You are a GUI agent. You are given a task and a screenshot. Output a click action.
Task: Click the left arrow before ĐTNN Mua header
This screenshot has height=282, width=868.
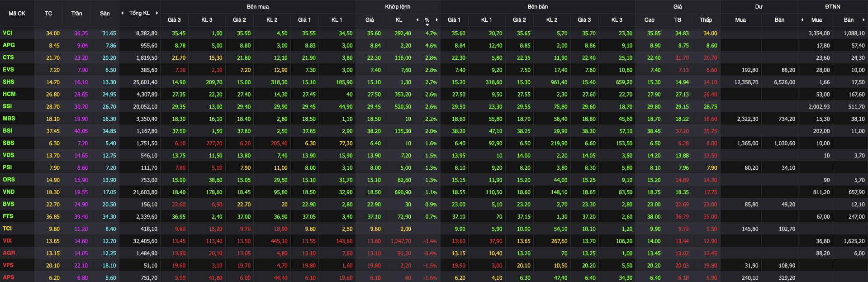(x=802, y=20)
